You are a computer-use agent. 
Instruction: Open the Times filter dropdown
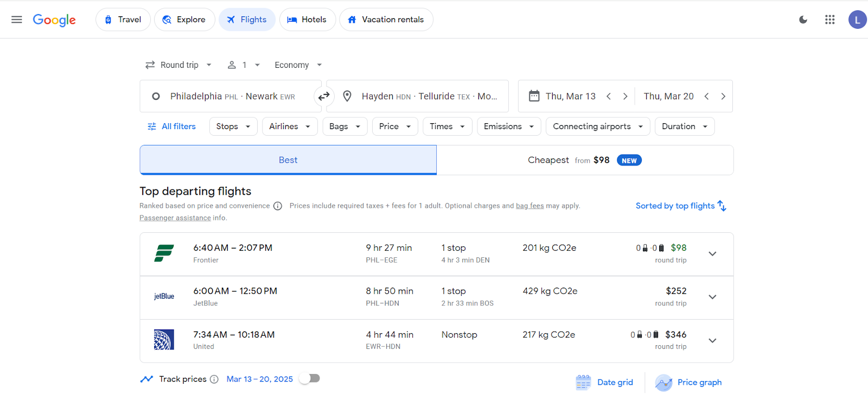448,126
